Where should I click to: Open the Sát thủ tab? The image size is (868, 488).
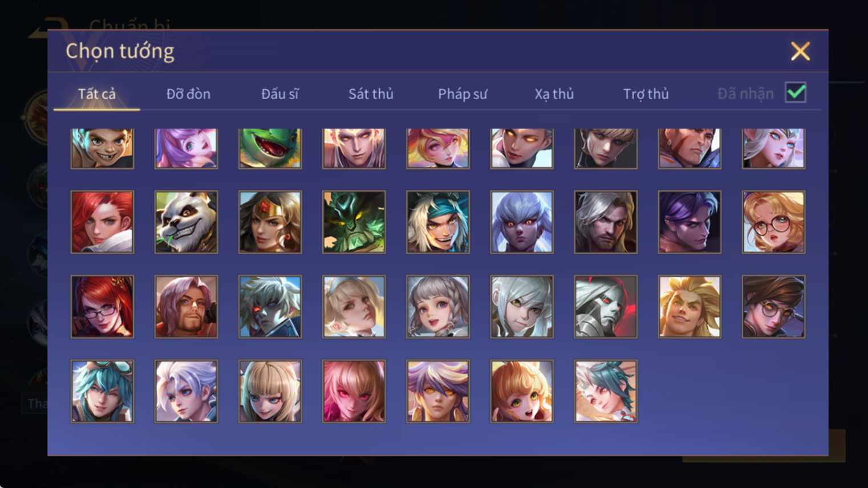point(371,94)
